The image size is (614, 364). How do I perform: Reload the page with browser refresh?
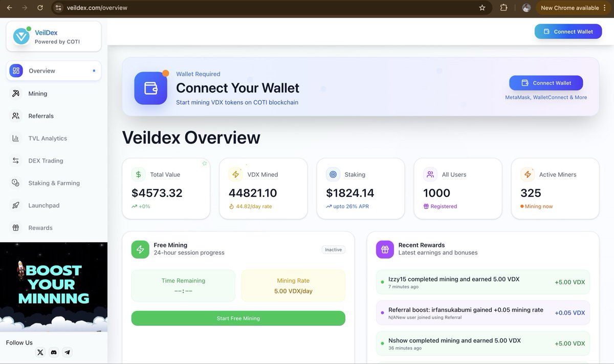[40, 8]
